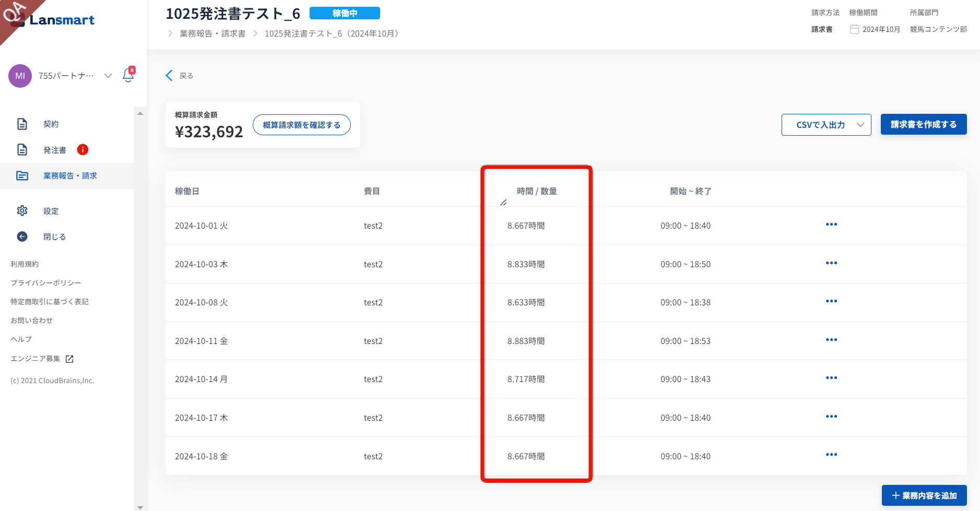Select the 2024-10-17 木 date cell
The height and width of the screenshot is (511, 980).
pos(202,418)
